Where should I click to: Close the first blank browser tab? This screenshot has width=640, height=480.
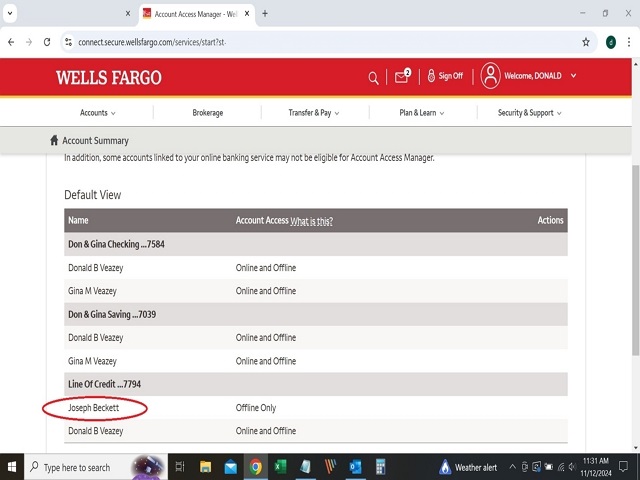(x=128, y=13)
